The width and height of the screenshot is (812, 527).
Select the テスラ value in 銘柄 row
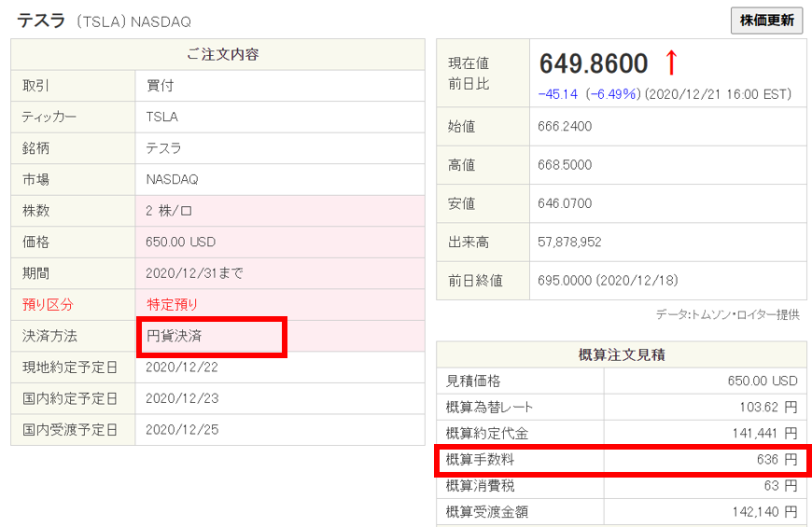[x=163, y=148]
